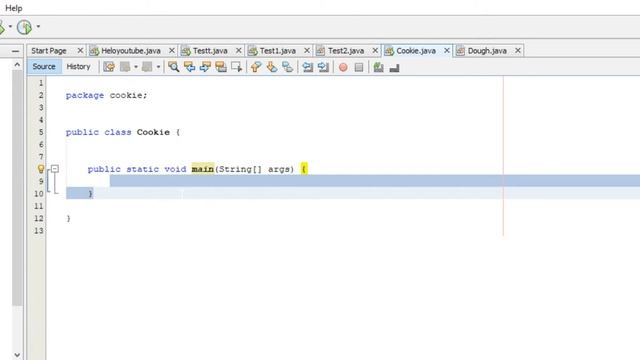The height and width of the screenshot is (360, 640).
Task: Close the Dough.java tab
Action: click(x=518, y=51)
